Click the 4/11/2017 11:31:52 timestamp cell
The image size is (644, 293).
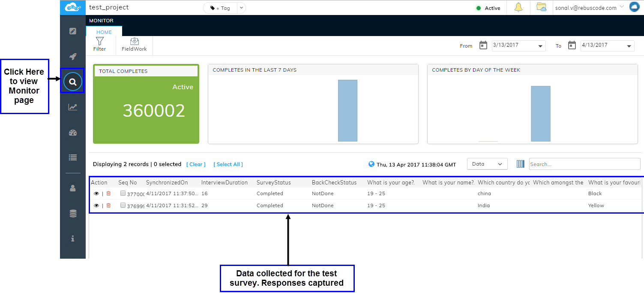(172, 205)
